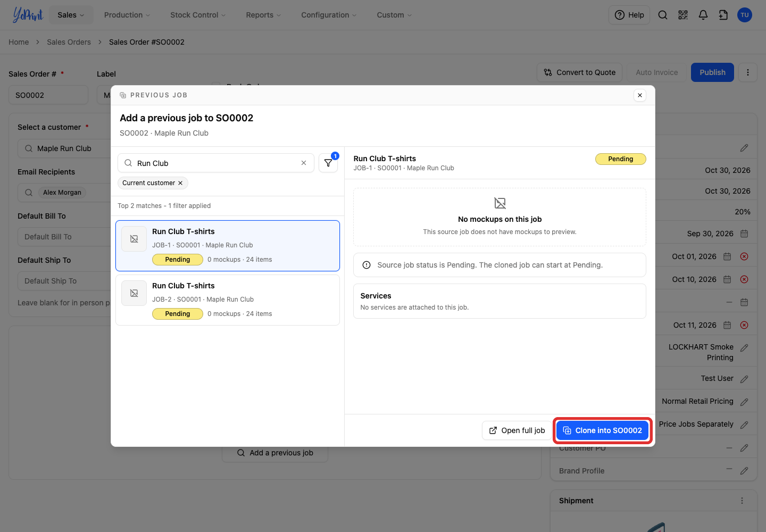766x532 pixels.
Task: Open the global search icon
Action: pyautogui.click(x=663, y=15)
